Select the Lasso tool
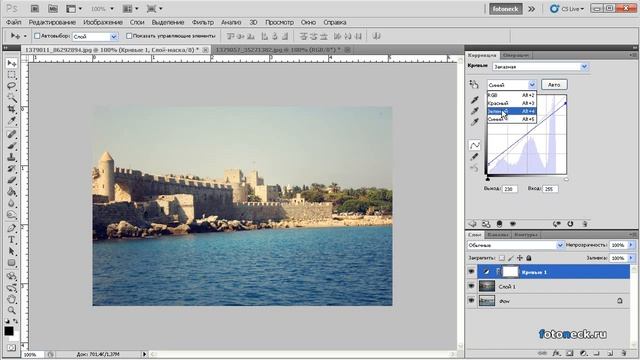This screenshot has width=640, height=360. pyautogui.click(x=11, y=86)
